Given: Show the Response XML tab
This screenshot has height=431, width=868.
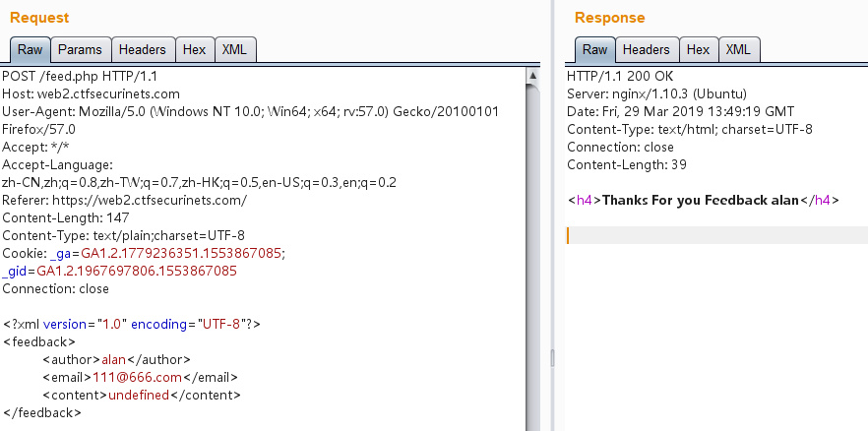Looking at the screenshot, I should [738, 49].
